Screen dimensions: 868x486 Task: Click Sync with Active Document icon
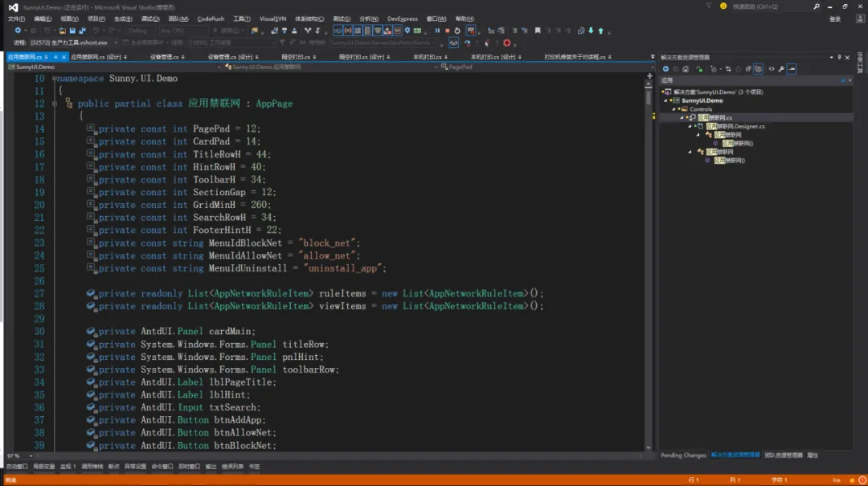coord(728,69)
